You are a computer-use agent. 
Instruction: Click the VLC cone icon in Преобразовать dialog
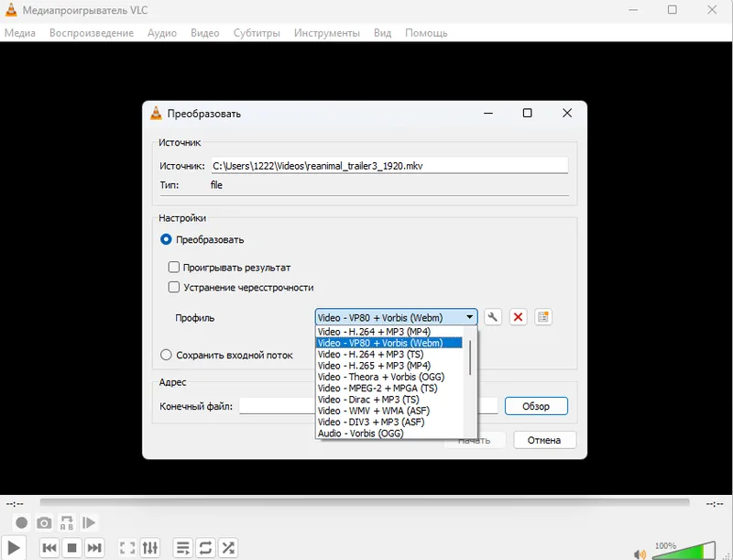point(156,113)
